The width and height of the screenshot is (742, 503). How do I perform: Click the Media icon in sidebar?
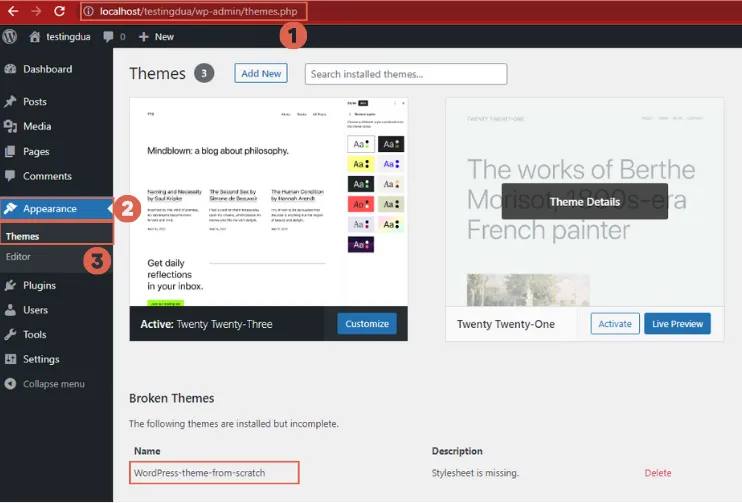(10, 126)
